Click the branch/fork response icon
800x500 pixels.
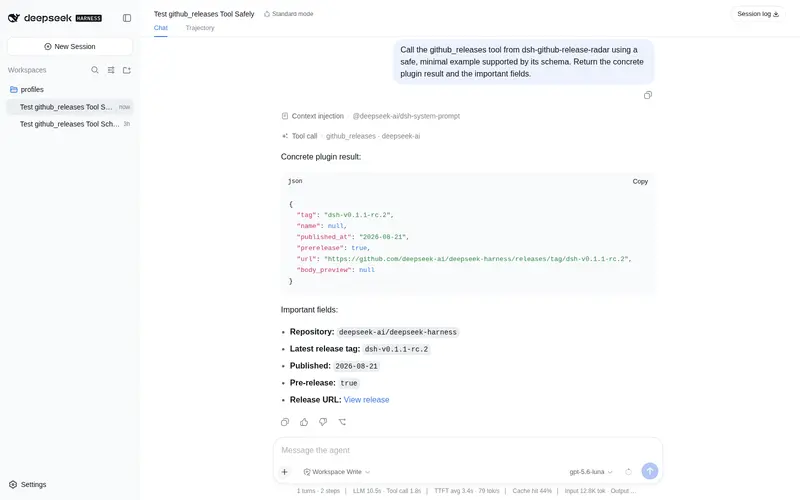tap(342, 422)
